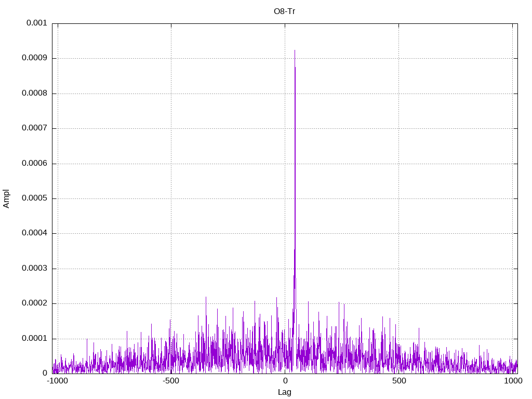Select the -500 x-axis tick label

(x=171, y=381)
